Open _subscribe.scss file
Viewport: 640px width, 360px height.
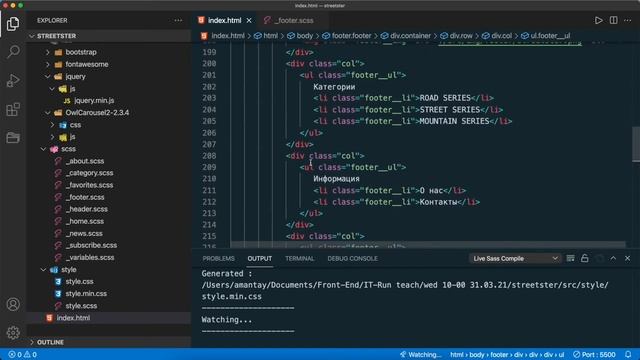[91, 245]
